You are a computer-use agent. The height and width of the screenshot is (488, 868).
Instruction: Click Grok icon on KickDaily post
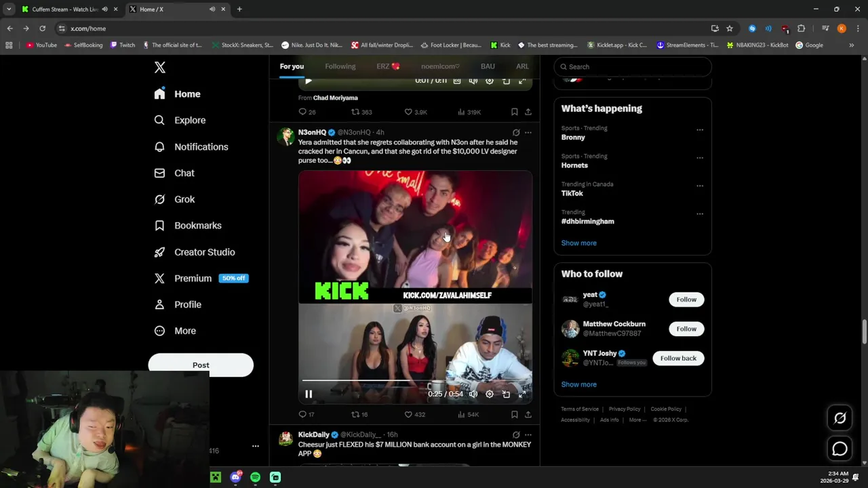[516, 435]
